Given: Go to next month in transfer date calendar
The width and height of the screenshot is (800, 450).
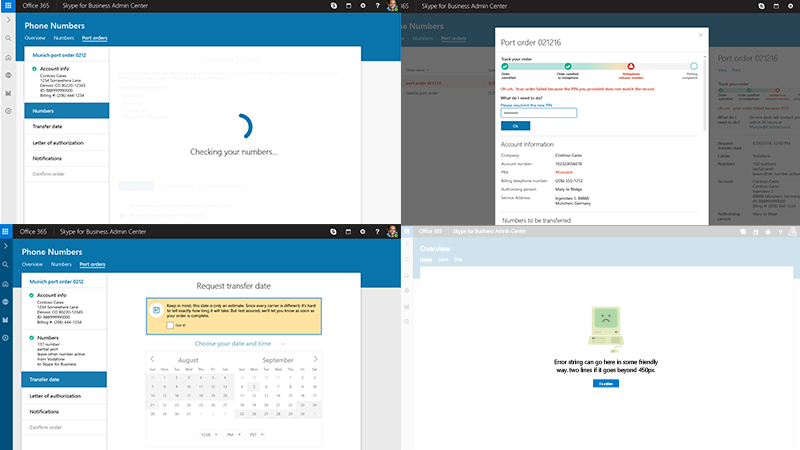Looking at the screenshot, I should coord(315,359).
